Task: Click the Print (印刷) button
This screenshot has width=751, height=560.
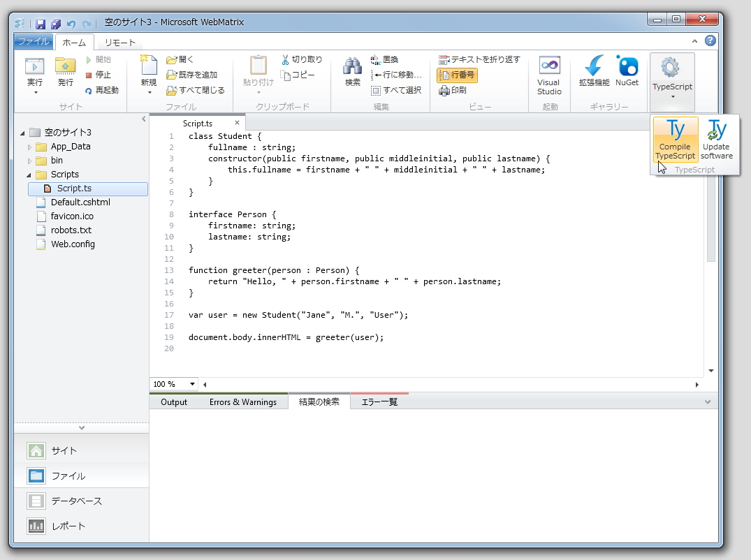Action: 453,90
